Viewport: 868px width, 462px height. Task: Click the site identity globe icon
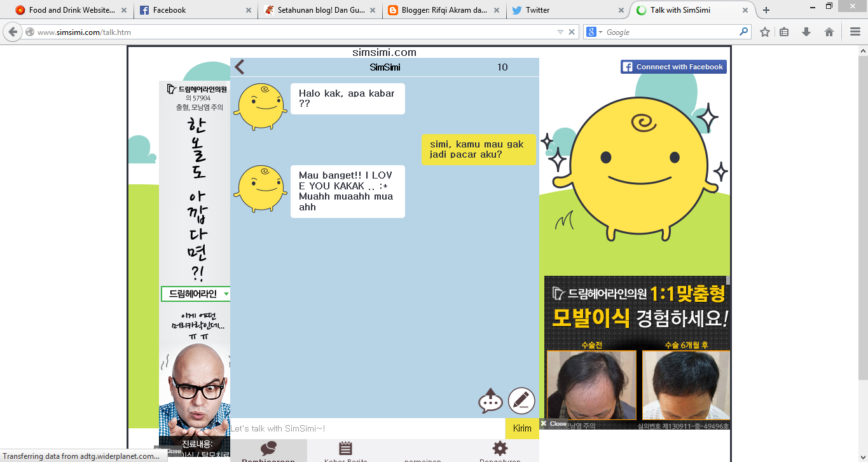pos(30,32)
